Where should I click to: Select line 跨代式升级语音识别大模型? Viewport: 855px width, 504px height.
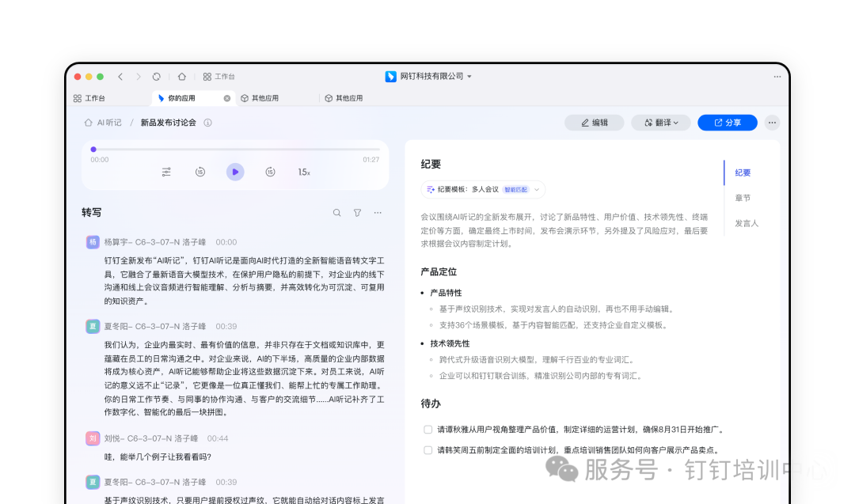point(537,360)
